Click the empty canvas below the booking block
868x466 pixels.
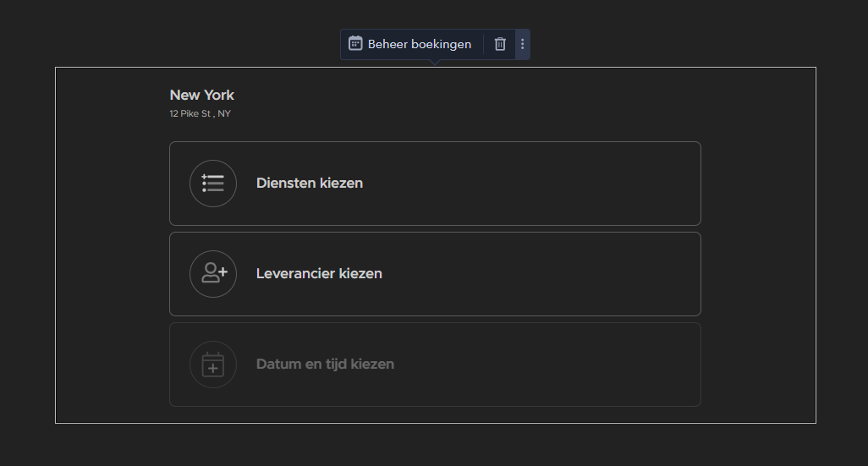tap(435, 445)
